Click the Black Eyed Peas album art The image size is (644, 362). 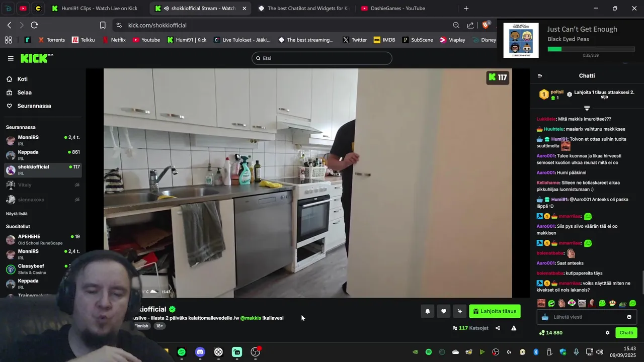pos(521,40)
